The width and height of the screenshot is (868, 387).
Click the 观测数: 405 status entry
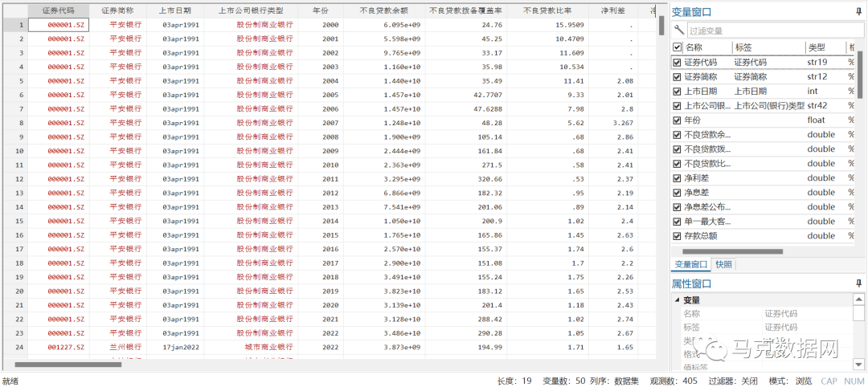(674, 381)
